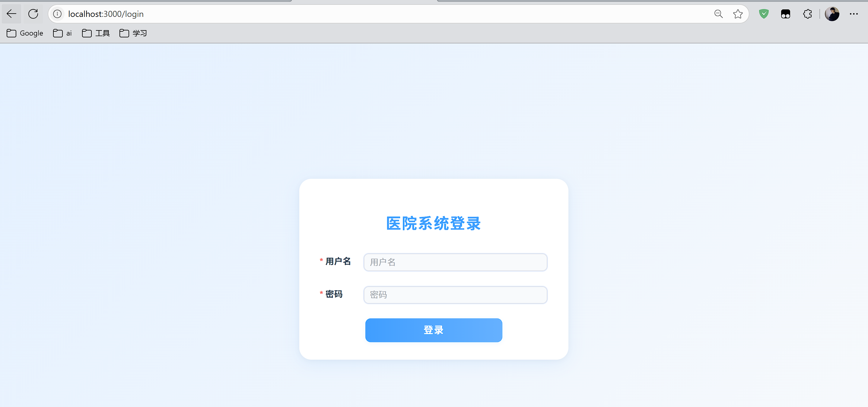Click the 用户名 field label
This screenshot has width=868, height=407.
point(338,261)
